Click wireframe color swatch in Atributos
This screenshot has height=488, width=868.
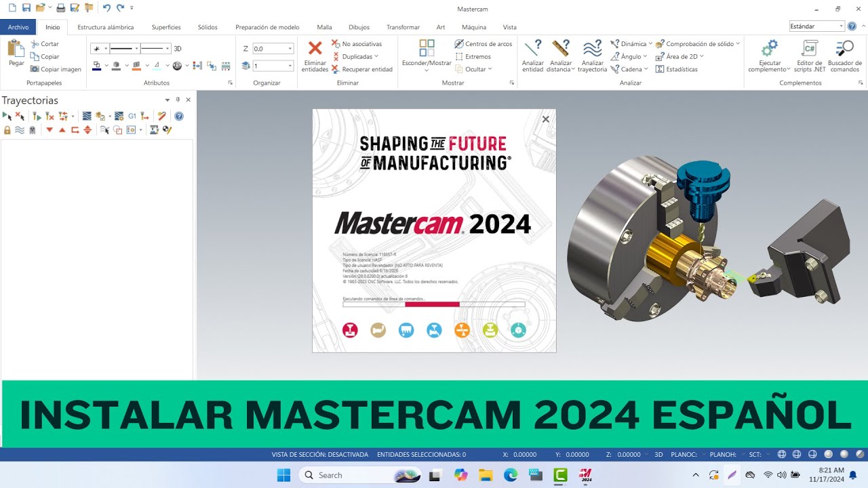point(97,66)
